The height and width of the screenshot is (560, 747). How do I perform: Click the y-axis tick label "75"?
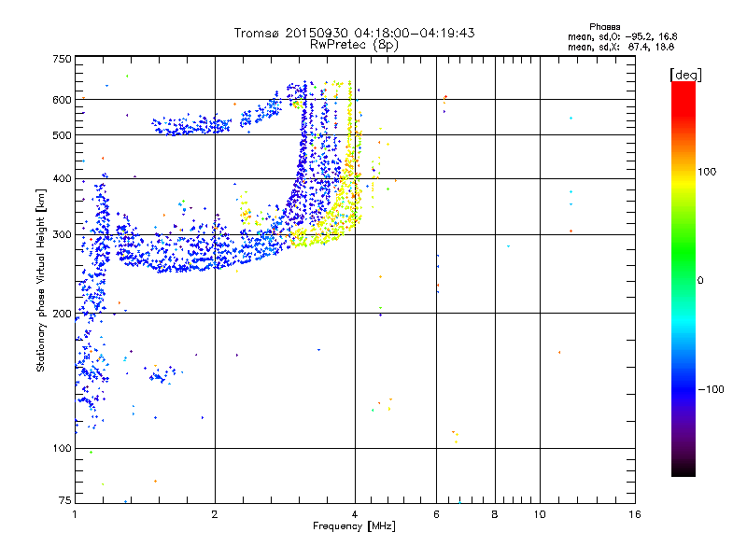[65, 500]
